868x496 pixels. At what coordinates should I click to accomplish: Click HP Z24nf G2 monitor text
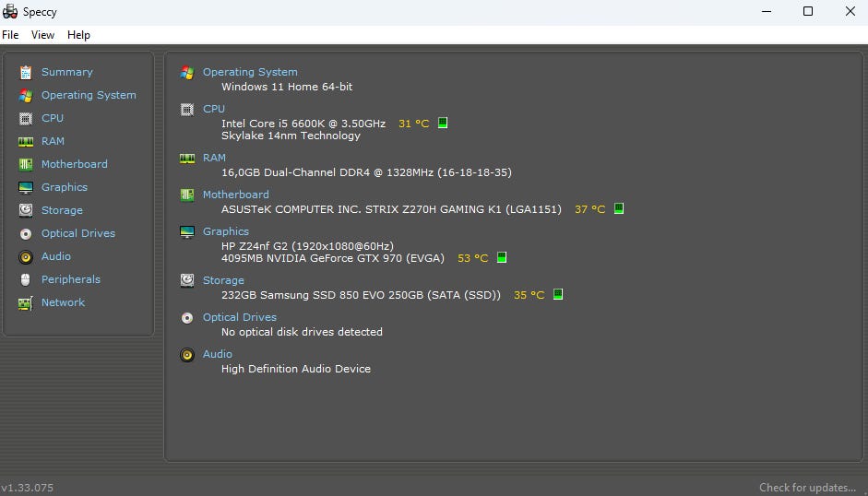[x=307, y=246]
